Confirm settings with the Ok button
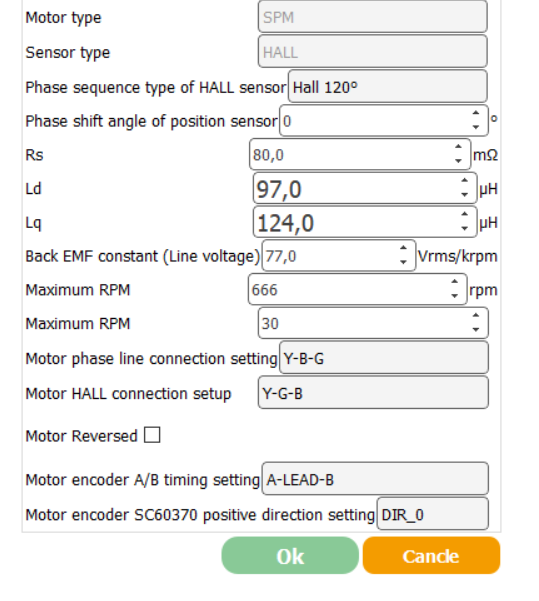539x601 pixels. [290, 555]
